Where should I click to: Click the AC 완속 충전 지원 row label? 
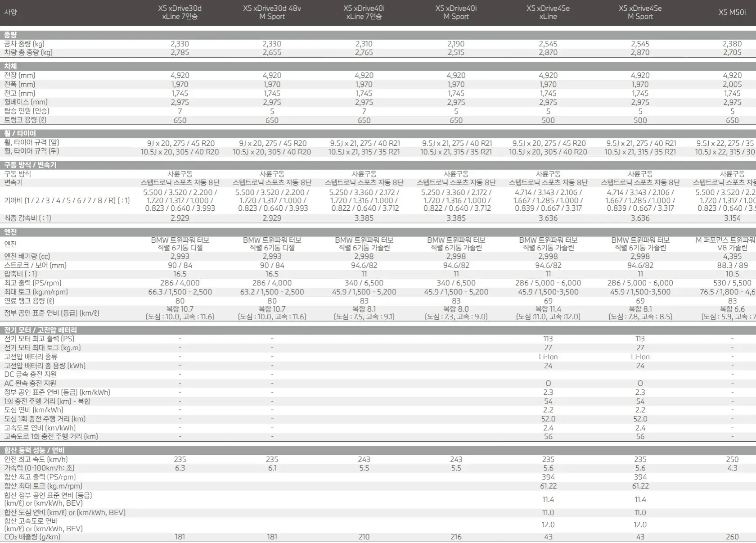30,383
